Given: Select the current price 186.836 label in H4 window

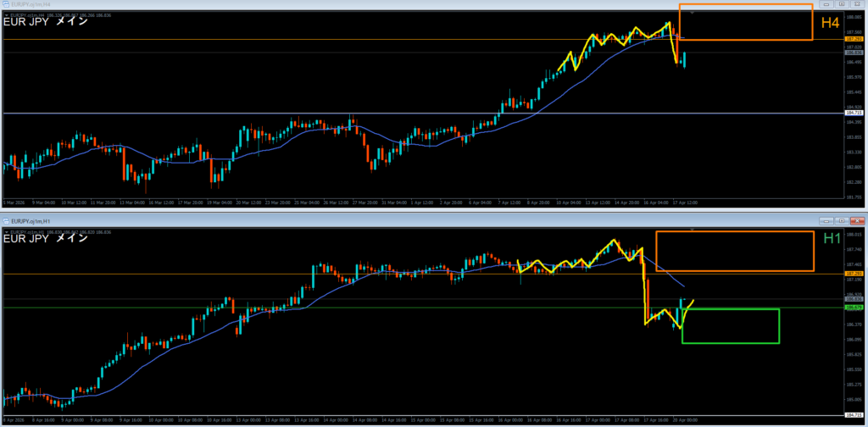Looking at the screenshot, I should pos(853,53).
